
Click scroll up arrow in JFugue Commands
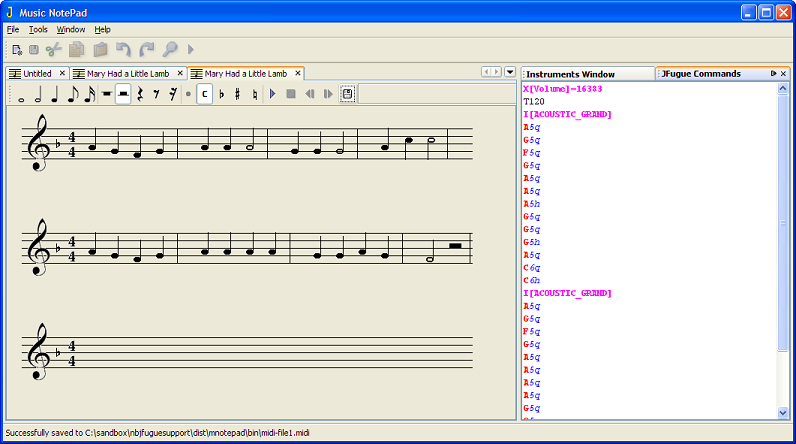pos(783,88)
